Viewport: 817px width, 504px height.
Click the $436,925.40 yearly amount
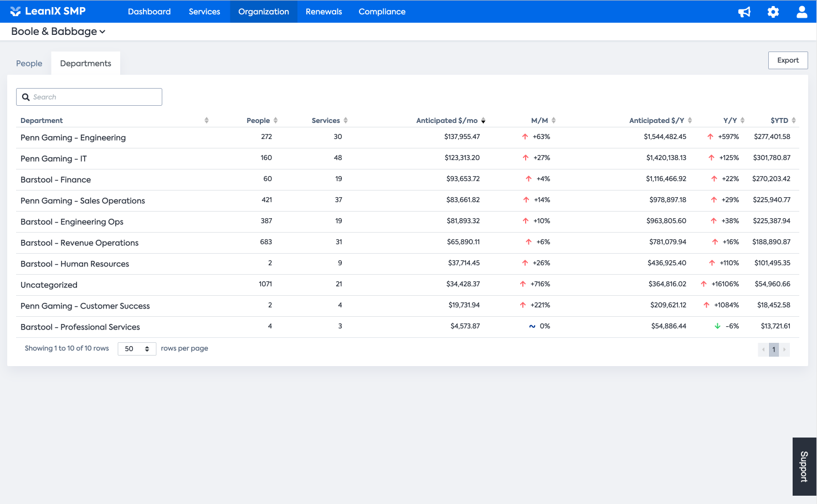(x=667, y=263)
